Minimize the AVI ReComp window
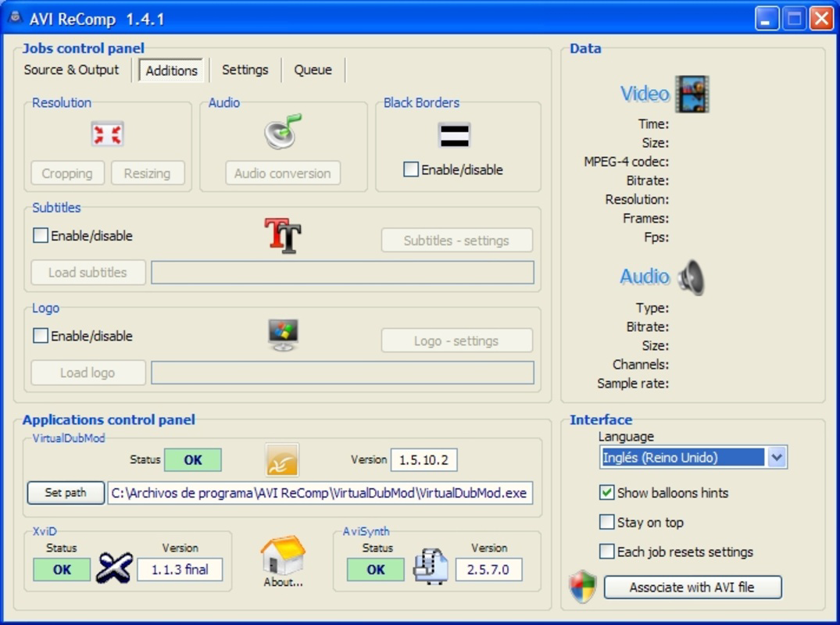This screenshot has width=840, height=625. [x=767, y=19]
